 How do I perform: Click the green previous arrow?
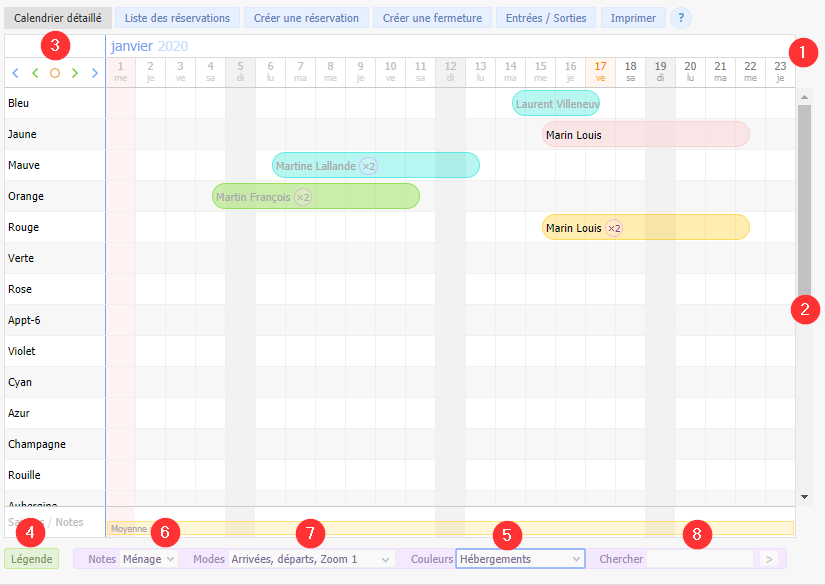click(x=35, y=73)
